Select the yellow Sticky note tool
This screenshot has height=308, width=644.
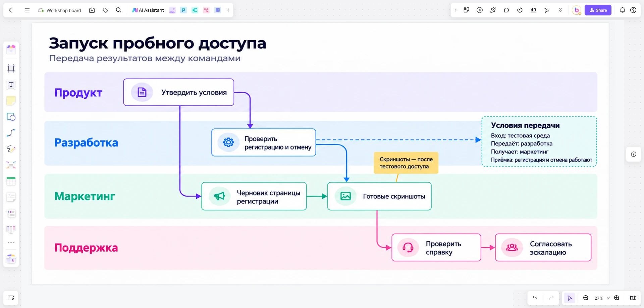pos(11,101)
